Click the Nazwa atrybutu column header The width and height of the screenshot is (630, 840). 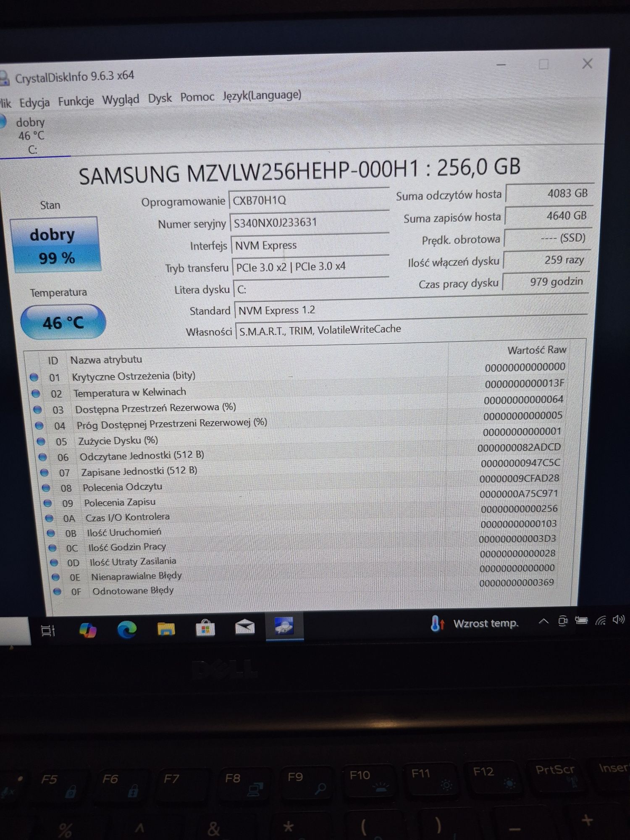coord(106,360)
